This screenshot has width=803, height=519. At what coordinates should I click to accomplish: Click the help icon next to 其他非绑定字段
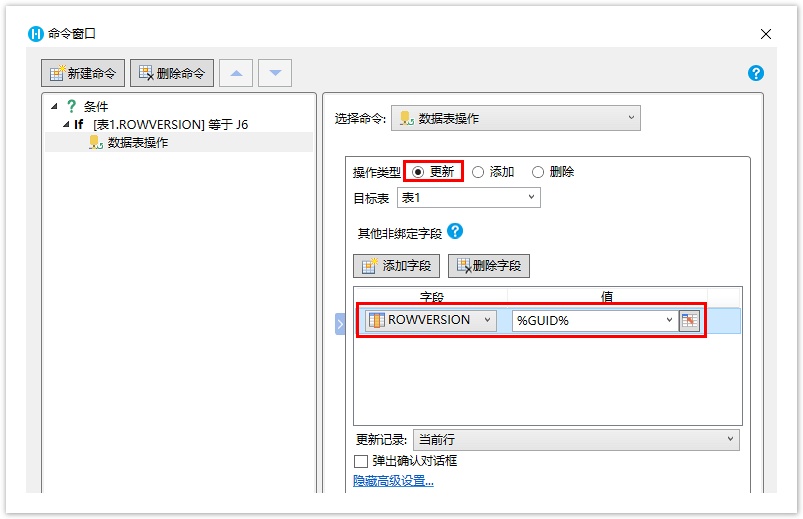(455, 232)
